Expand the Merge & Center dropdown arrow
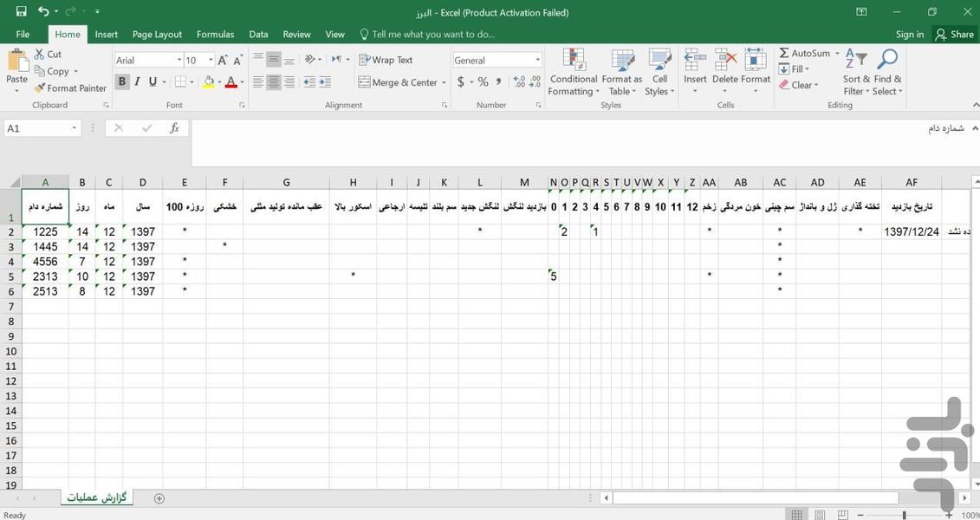Screen dimensions: 980x520 [444, 82]
